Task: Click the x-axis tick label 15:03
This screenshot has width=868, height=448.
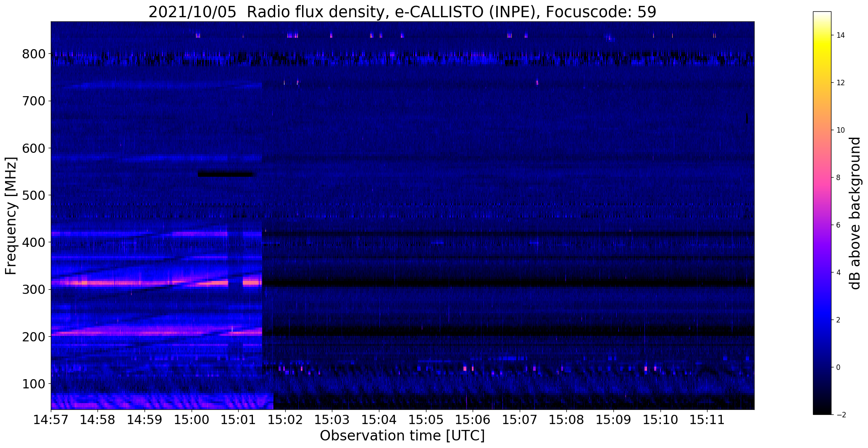Action: pos(332,420)
